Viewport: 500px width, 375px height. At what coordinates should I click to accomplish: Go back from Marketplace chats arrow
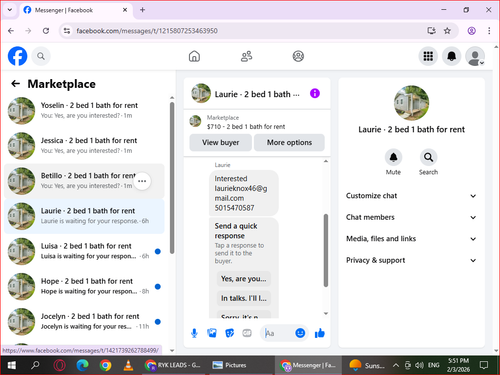15,84
